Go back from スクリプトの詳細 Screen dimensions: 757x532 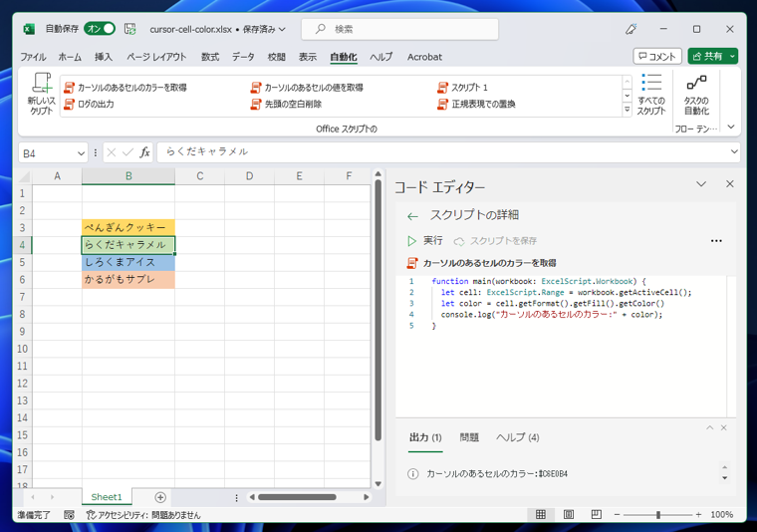pyautogui.click(x=412, y=216)
